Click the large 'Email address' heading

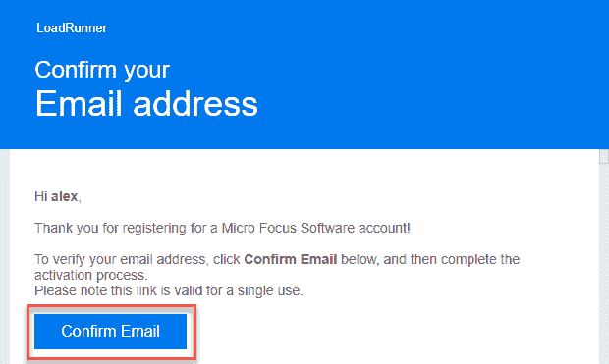pyautogui.click(x=146, y=104)
